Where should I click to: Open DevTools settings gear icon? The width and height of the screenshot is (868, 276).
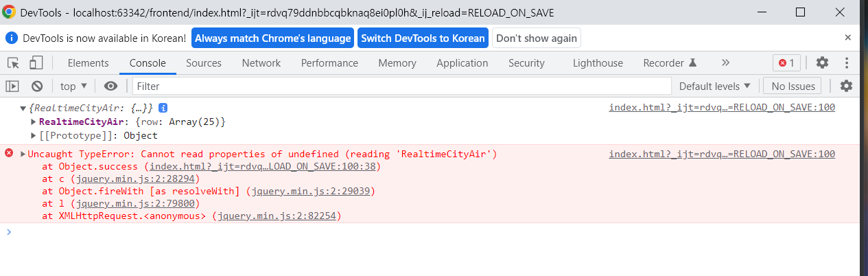pyautogui.click(x=822, y=62)
